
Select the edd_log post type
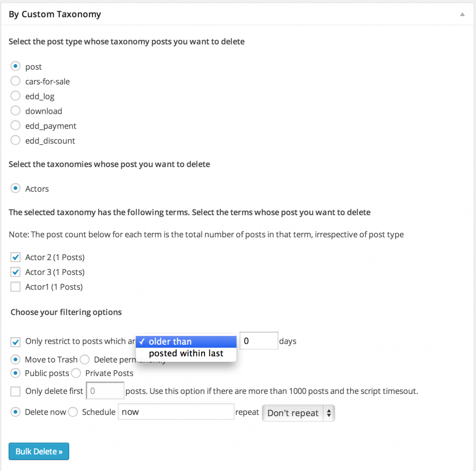coord(15,96)
